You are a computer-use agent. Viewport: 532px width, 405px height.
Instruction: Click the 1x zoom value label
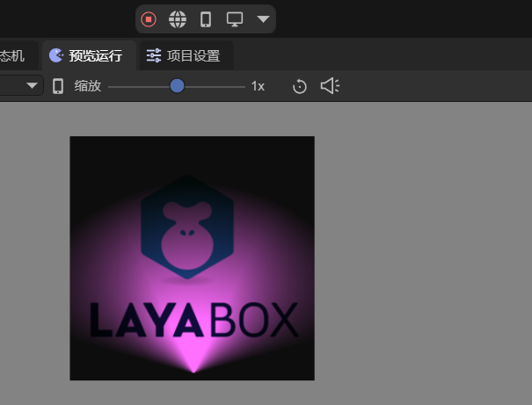[258, 86]
